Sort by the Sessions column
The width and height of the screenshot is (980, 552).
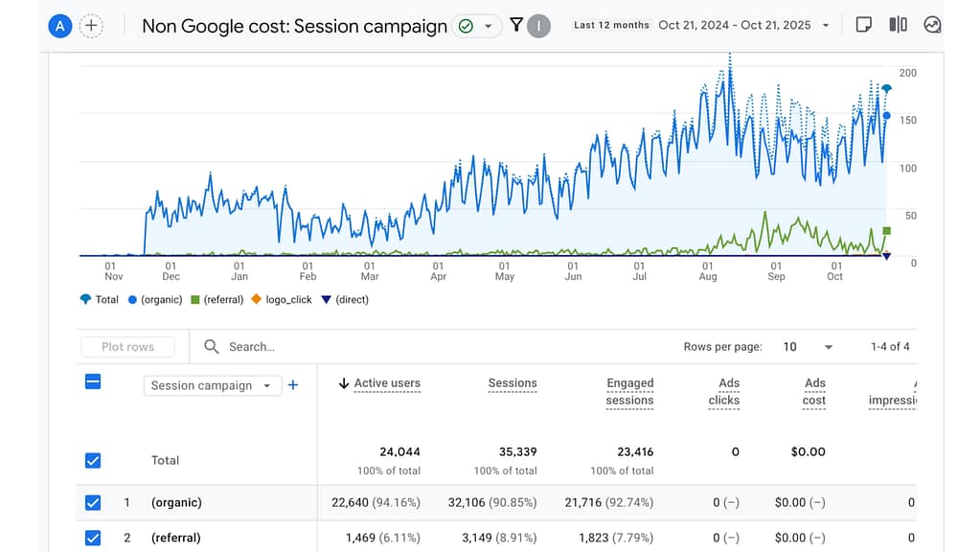tap(512, 383)
